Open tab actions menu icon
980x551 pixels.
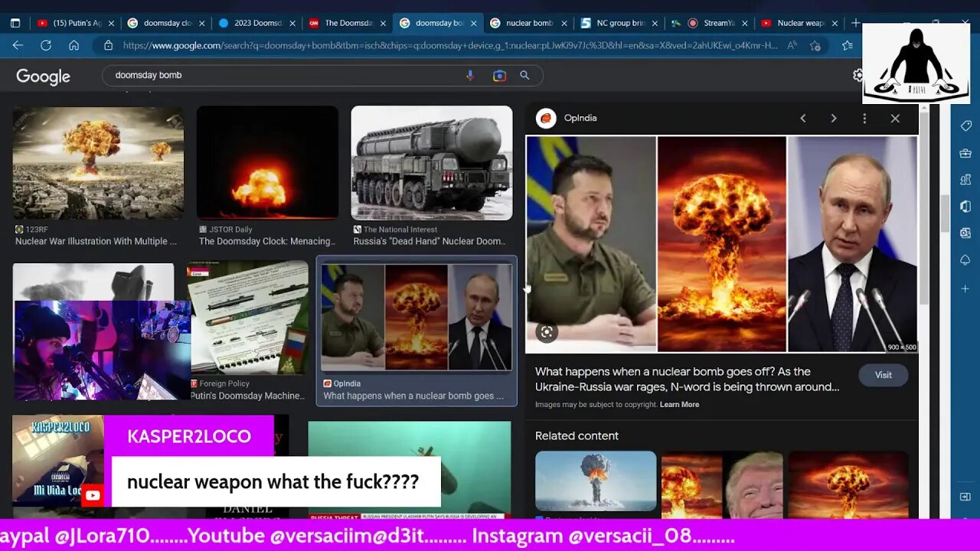15,23
